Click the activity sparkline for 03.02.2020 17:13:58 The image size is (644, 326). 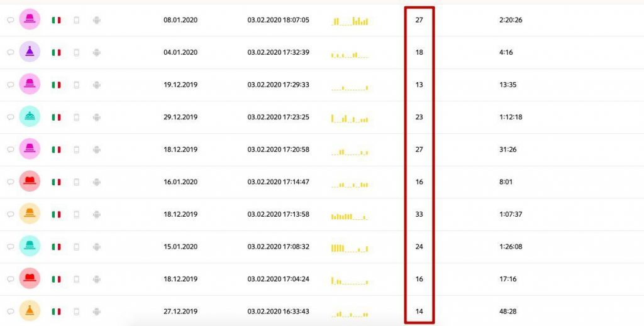point(350,215)
